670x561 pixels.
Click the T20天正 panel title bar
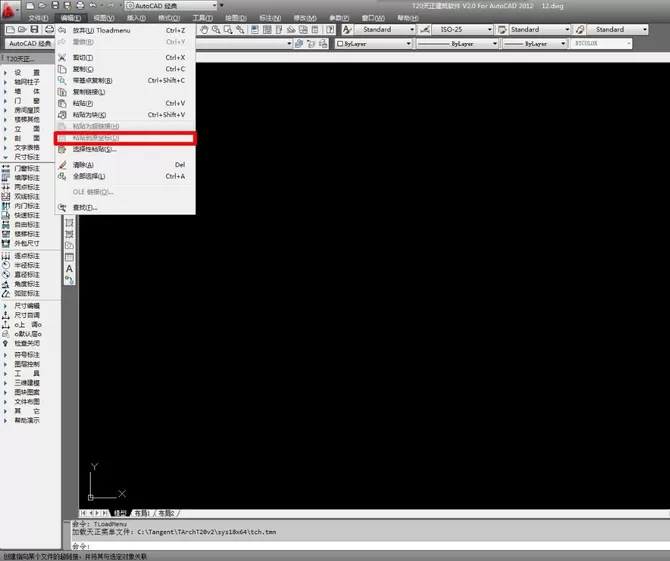click(x=27, y=59)
